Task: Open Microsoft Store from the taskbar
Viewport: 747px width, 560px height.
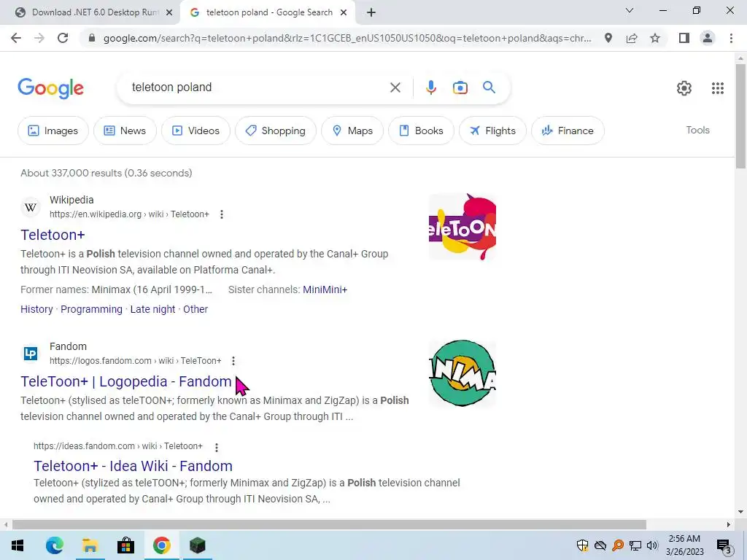Action: point(125,545)
